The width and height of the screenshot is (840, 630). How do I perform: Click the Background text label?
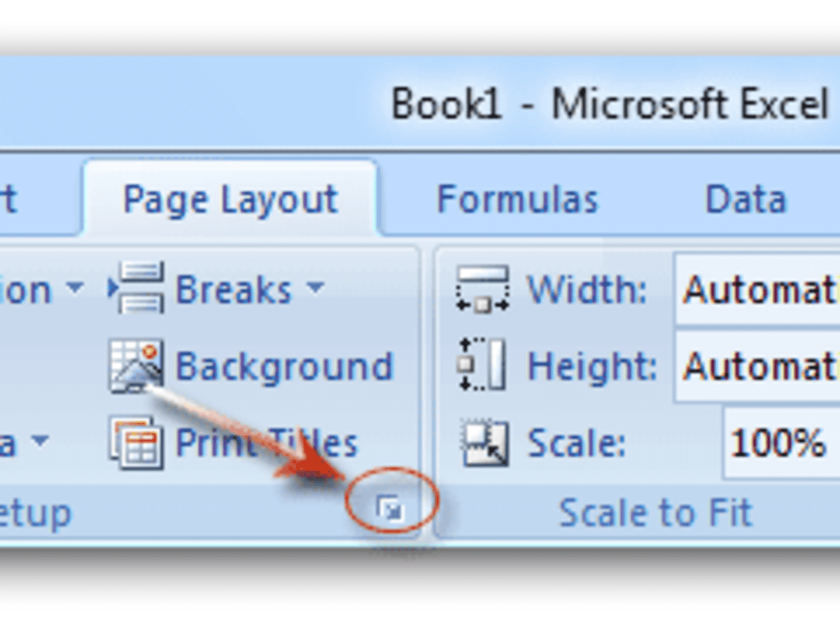(x=283, y=365)
